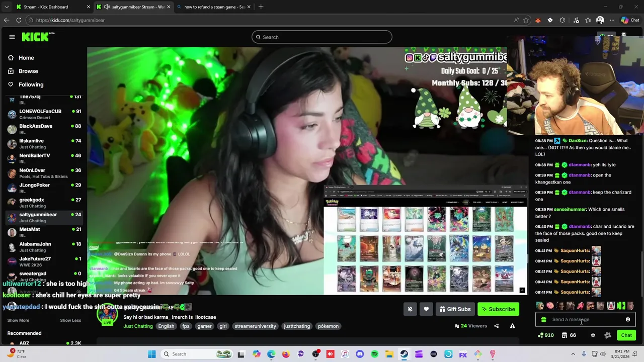Click the English language tag

coord(166,326)
